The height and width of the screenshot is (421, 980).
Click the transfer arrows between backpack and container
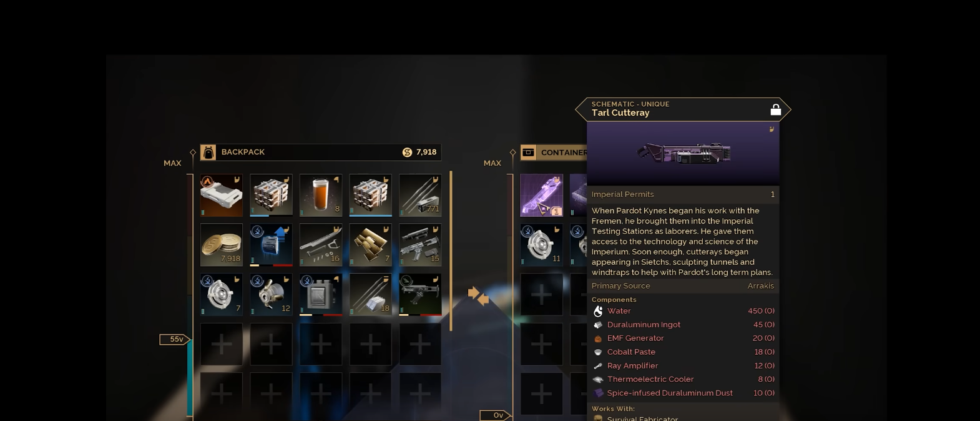point(478,295)
